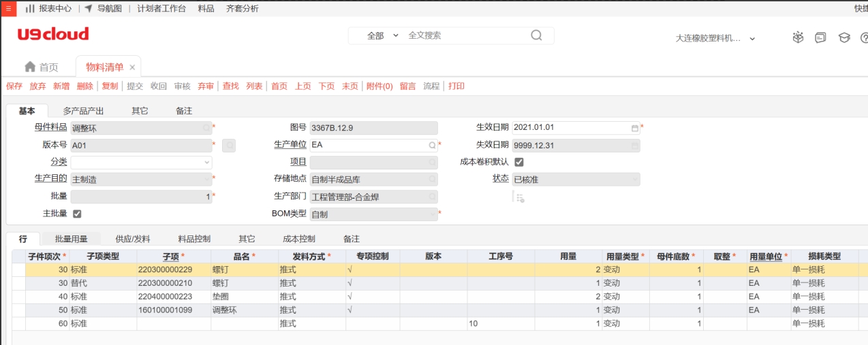Open lookup for 母件料品 field
The height and width of the screenshot is (345, 868).
tap(206, 127)
